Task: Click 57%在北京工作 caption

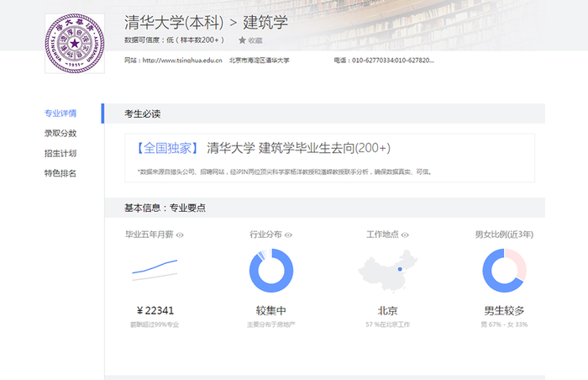Action: 388,325
